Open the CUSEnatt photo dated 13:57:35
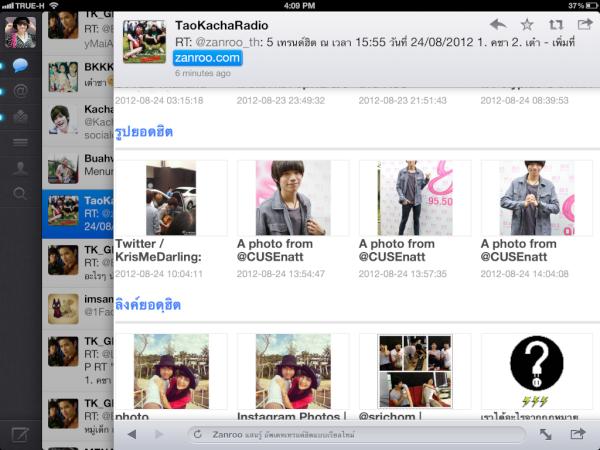 (415, 197)
